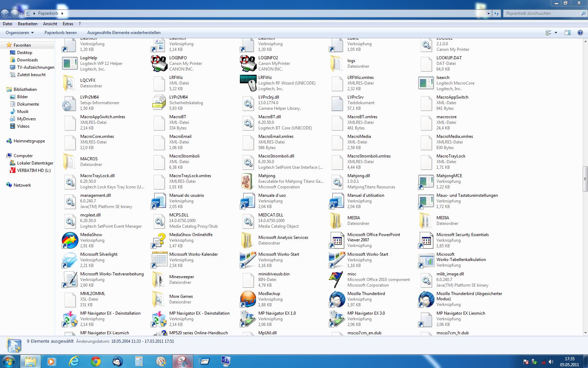588x368 pixels.
Task: Open the ? help menu
Action: coord(80,24)
